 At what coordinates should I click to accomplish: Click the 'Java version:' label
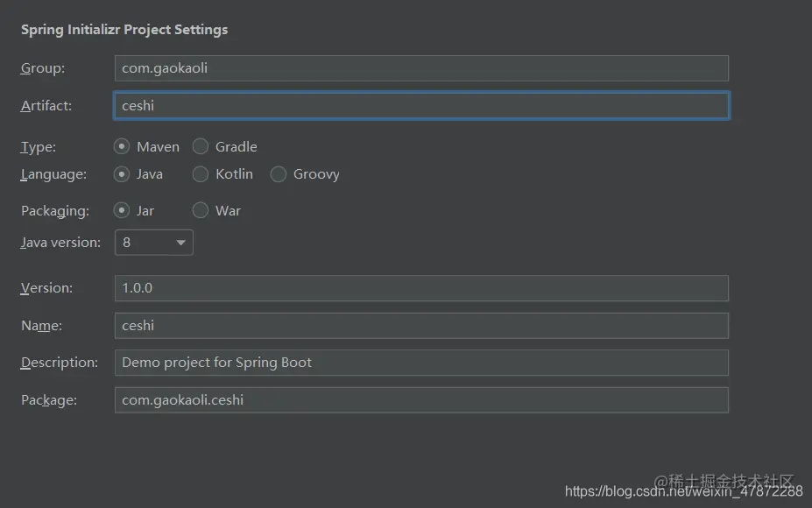tap(60, 243)
